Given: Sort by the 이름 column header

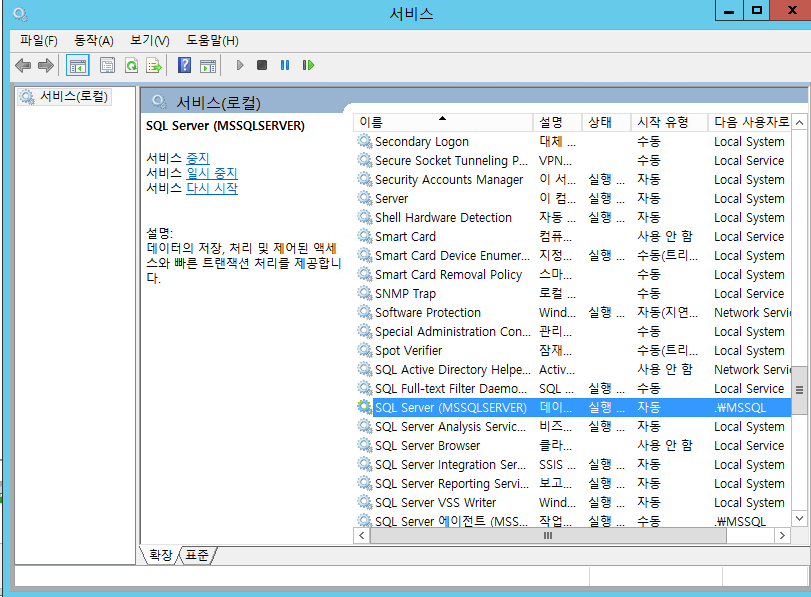Looking at the screenshot, I should click(444, 123).
